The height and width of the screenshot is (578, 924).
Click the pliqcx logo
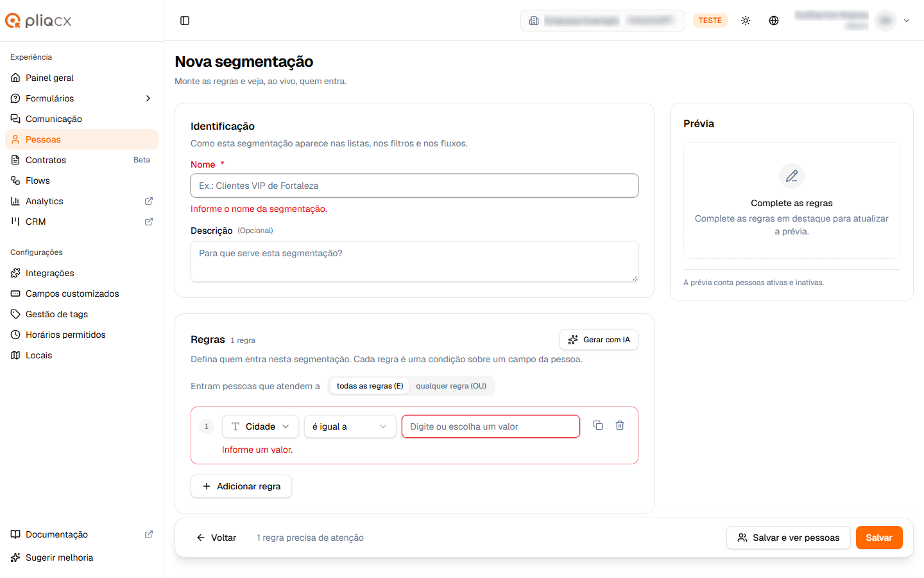[x=38, y=21]
